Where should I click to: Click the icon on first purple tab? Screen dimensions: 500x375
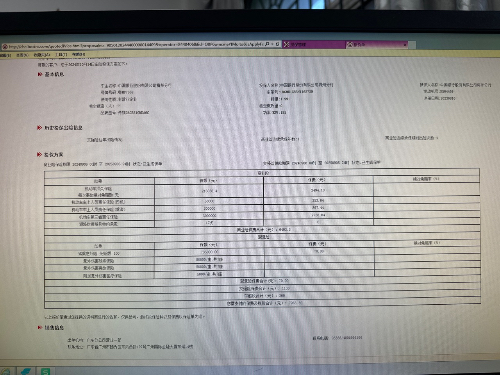[x=286, y=44]
